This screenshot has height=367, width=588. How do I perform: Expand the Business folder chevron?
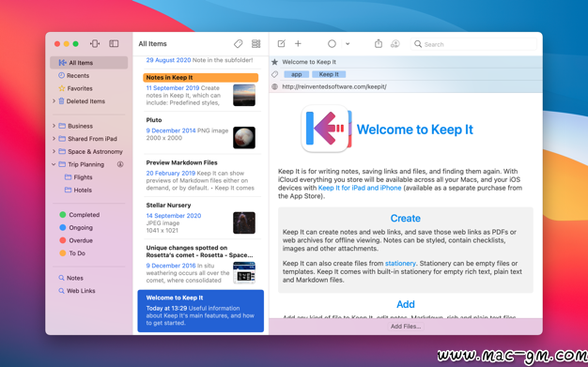point(54,126)
